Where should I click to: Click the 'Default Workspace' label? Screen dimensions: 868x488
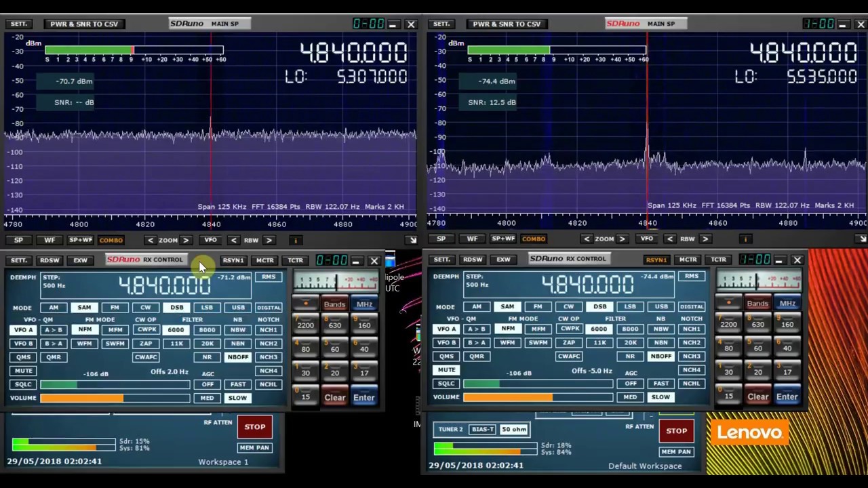tap(645, 466)
